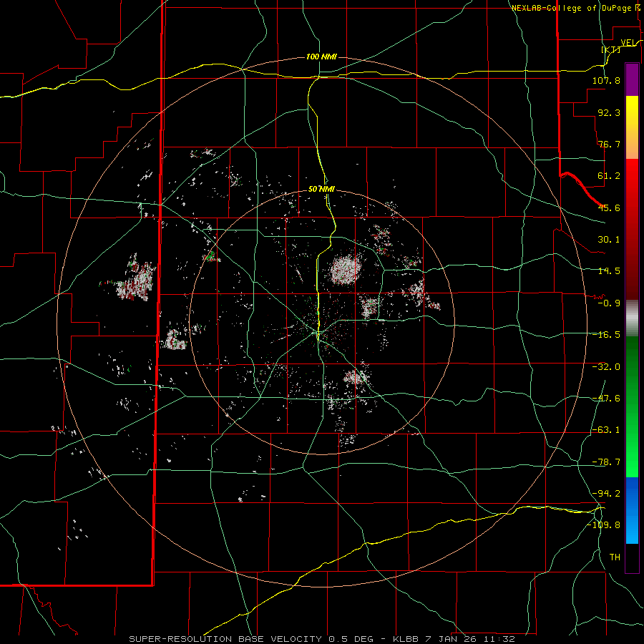Select the -63.1 scale value
The width and height of the screenshot is (644, 644).
[606, 430]
